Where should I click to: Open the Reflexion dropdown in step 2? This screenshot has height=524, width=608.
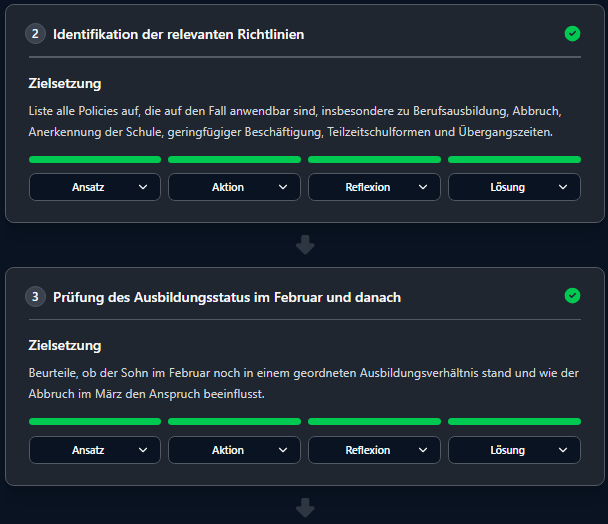pos(374,187)
